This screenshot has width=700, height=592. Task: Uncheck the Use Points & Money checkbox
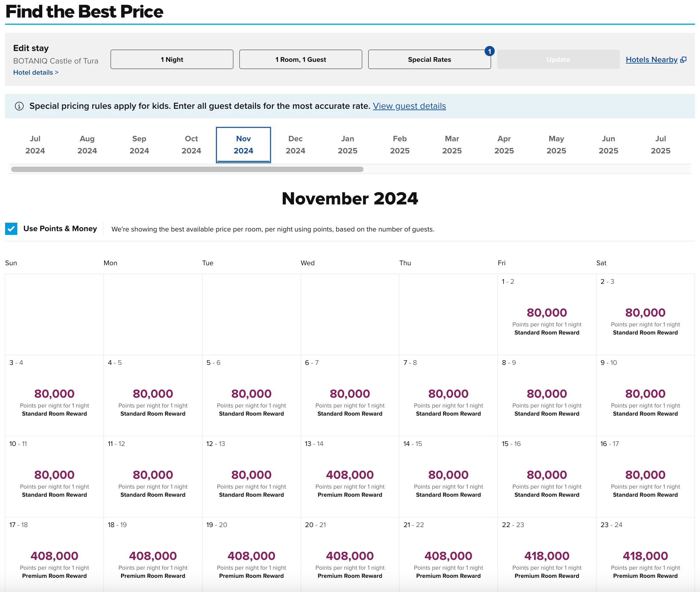coord(11,229)
